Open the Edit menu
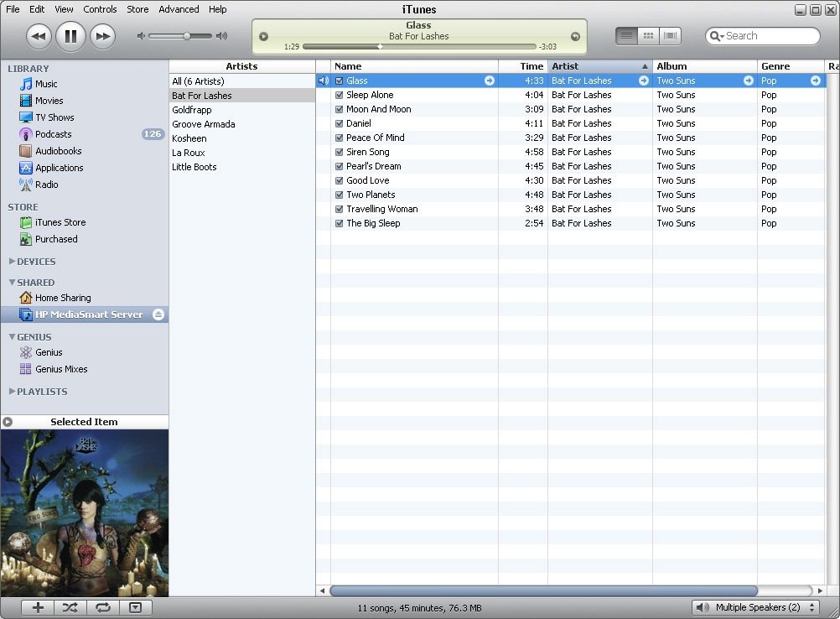 (37, 9)
